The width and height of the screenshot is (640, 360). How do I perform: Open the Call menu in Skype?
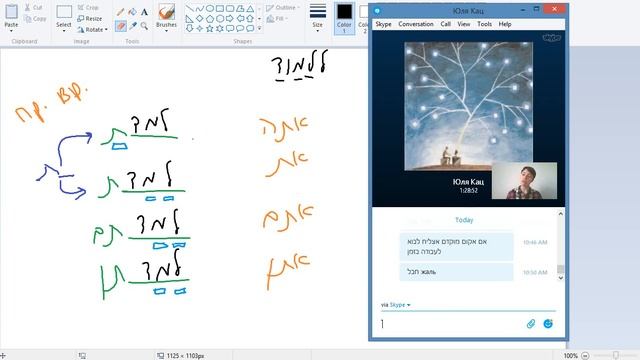(x=445, y=24)
